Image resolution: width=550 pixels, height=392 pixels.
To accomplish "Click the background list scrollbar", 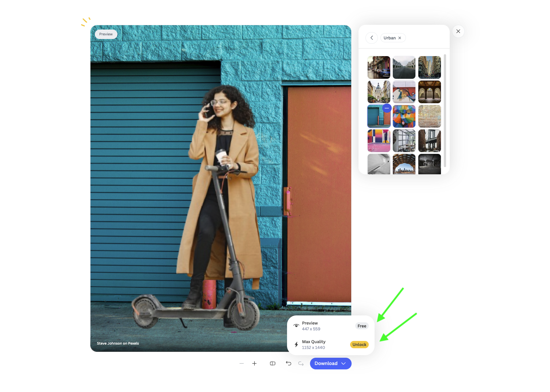I will click(445, 110).
